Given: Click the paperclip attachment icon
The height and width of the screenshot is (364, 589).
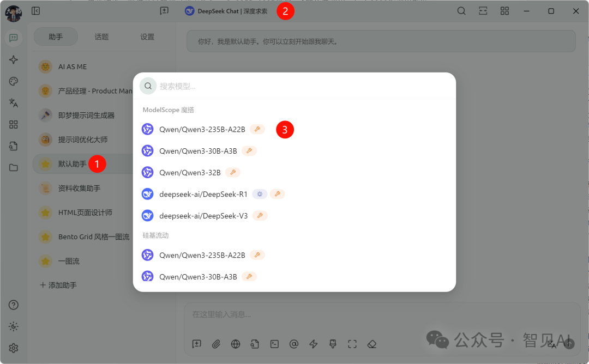Looking at the screenshot, I should point(216,344).
